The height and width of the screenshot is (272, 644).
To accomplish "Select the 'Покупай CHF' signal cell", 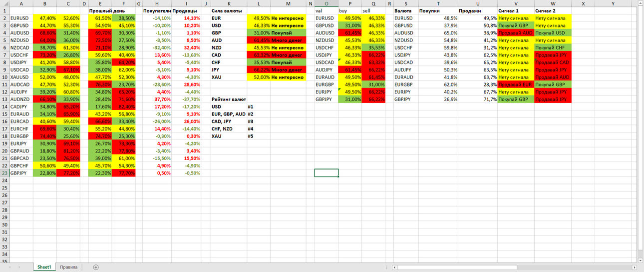I will point(552,47).
